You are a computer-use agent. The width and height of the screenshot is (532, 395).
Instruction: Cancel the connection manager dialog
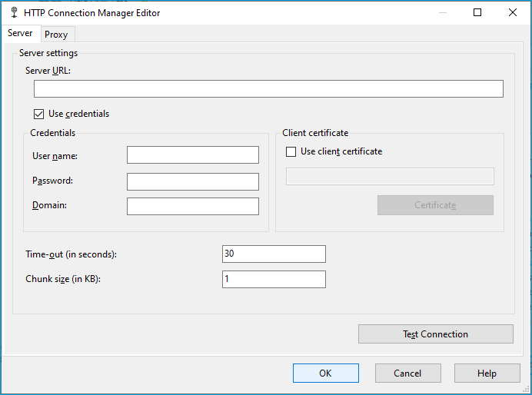[x=407, y=373]
